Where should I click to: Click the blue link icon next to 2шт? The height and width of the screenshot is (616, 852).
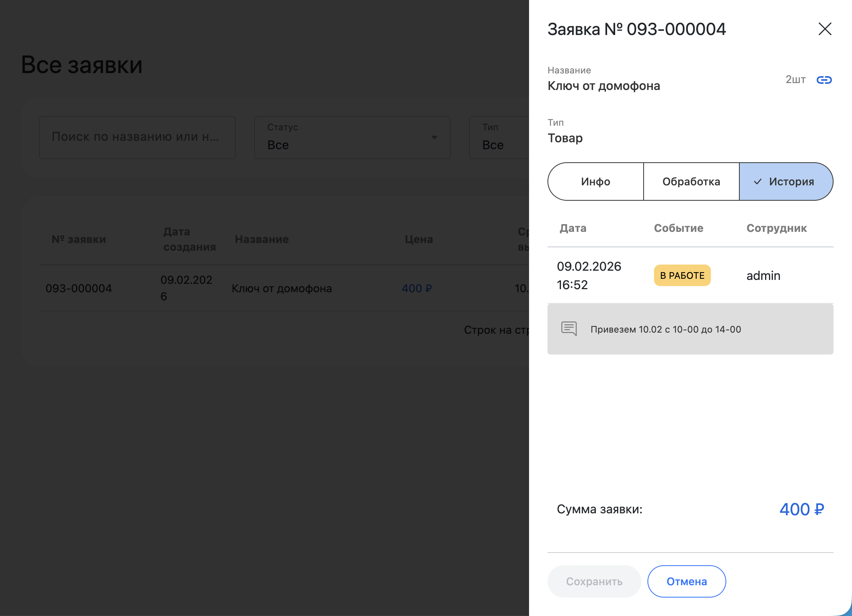tap(824, 80)
